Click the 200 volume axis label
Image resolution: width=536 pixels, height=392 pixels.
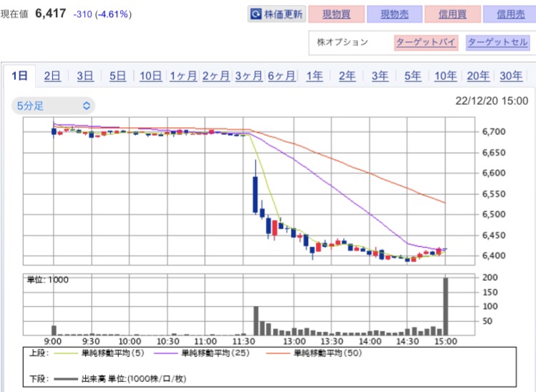pos(490,277)
